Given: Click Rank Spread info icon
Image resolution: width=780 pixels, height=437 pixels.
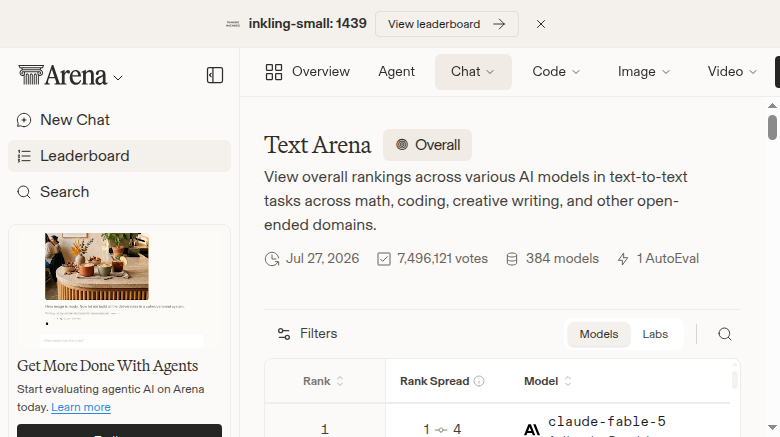Looking at the screenshot, I should [479, 381].
